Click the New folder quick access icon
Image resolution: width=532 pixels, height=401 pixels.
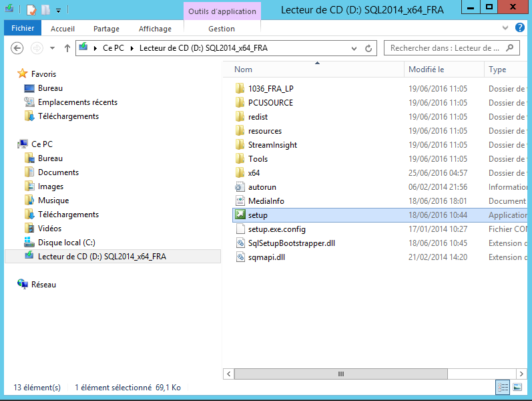click(x=45, y=10)
